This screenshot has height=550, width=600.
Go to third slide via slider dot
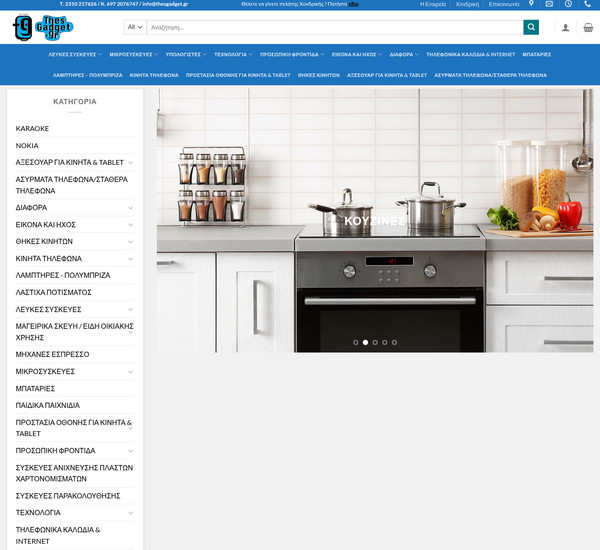375,343
